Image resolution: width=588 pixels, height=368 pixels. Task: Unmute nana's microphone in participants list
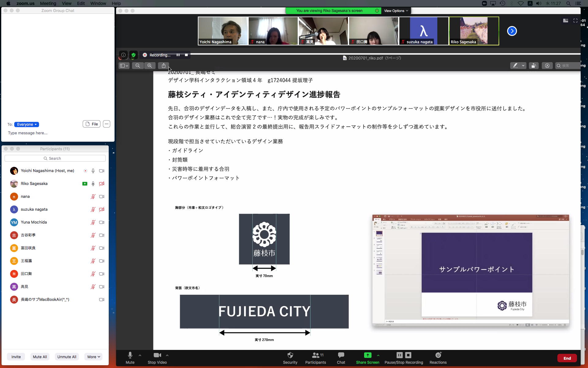click(93, 197)
